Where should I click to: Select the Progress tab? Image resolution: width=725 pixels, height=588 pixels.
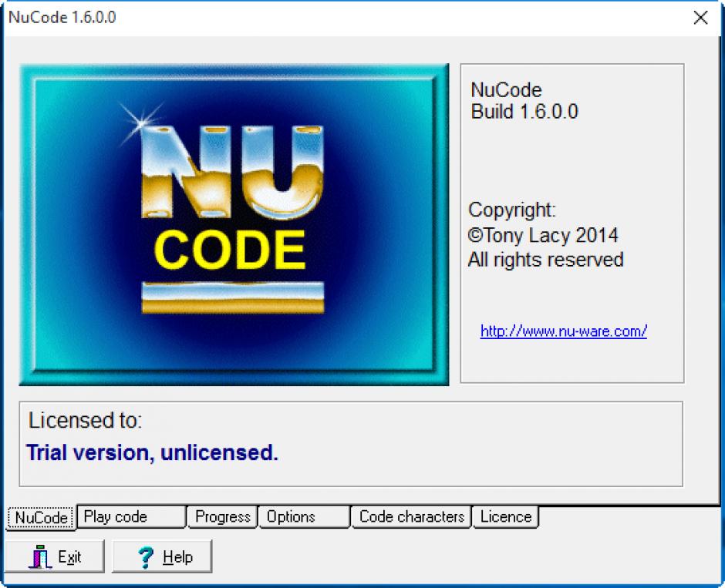coord(222,516)
